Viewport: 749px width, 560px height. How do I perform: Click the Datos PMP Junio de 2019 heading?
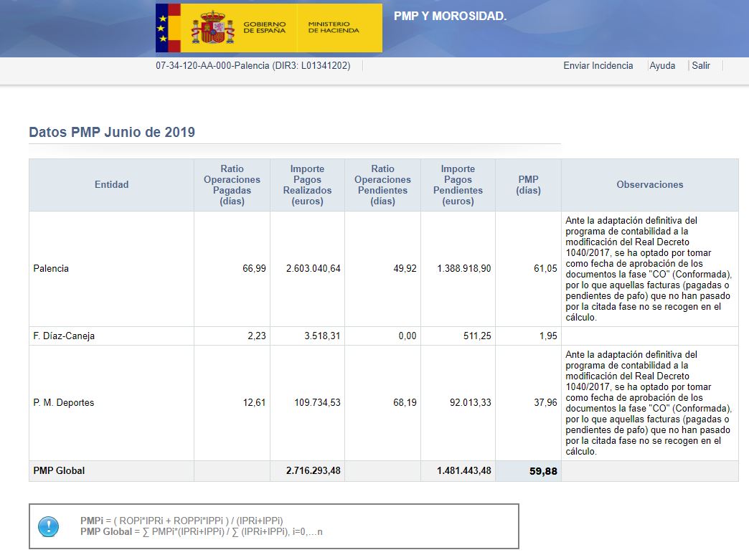click(x=112, y=133)
